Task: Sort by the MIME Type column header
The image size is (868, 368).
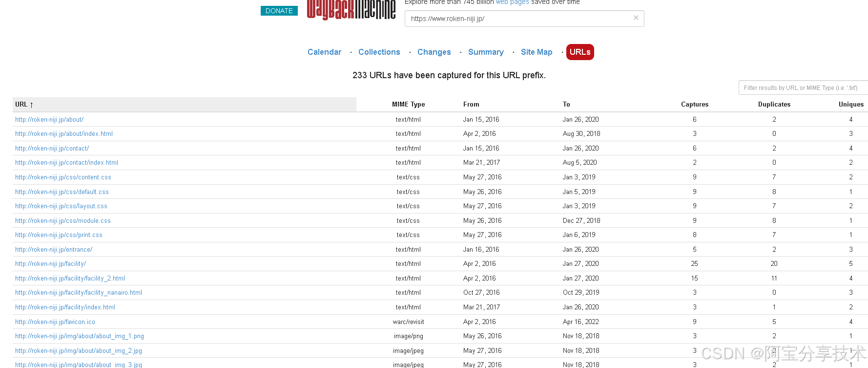Action: click(408, 104)
